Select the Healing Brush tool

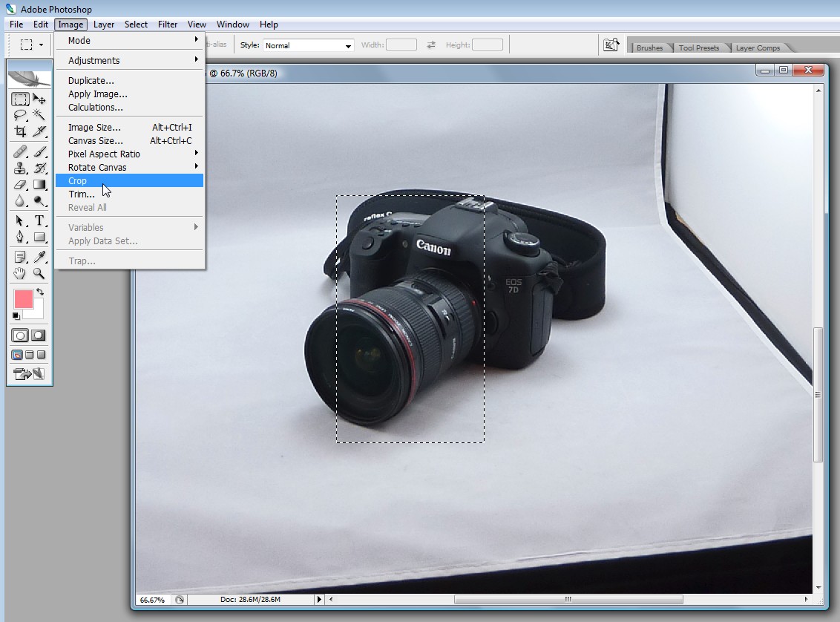20,151
